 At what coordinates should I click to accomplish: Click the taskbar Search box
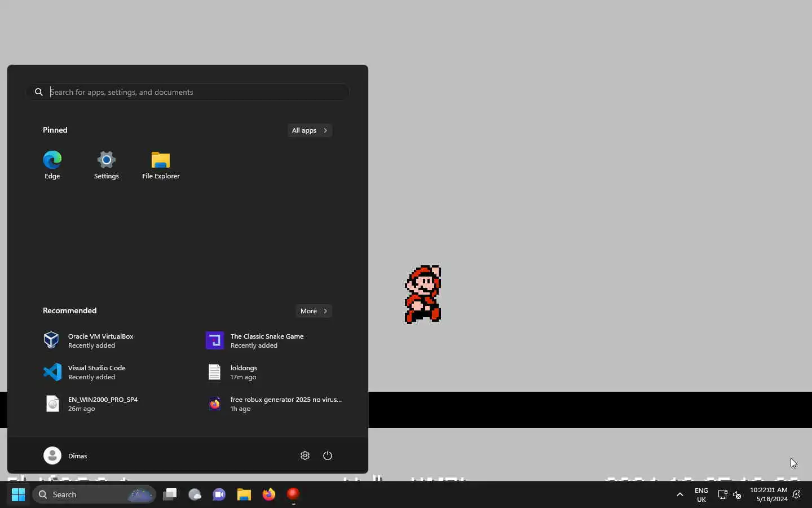coord(94,494)
